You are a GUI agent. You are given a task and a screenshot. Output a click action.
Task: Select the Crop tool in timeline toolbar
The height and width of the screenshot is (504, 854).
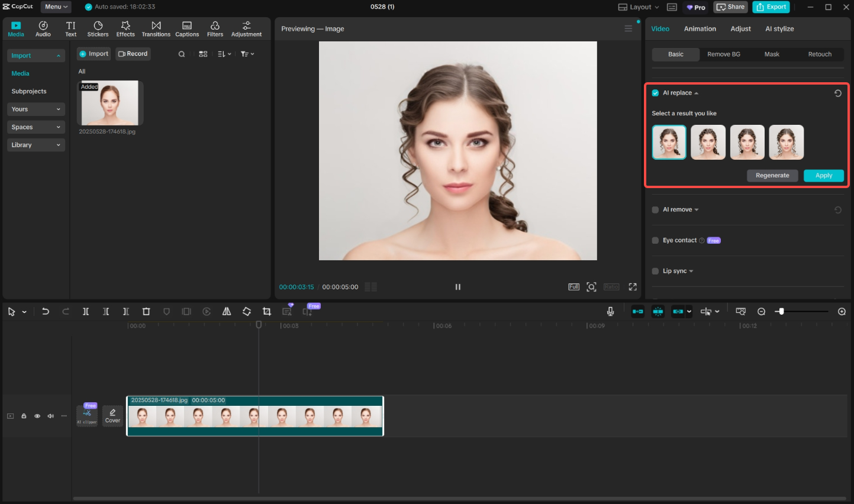pos(267,312)
